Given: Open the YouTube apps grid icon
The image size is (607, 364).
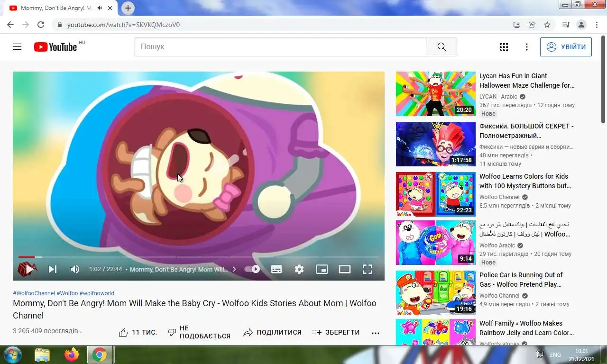Looking at the screenshot, I should [x=504, y=47].
